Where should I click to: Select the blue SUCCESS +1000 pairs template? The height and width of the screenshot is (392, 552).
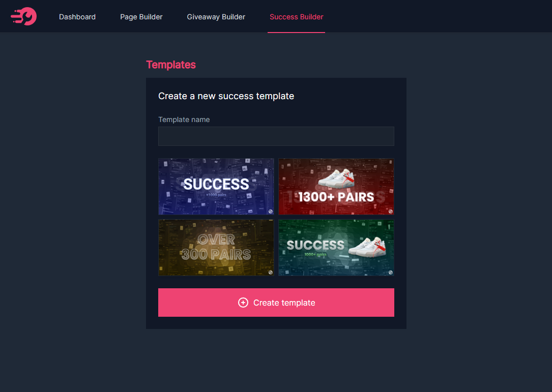(x=216, y=187)
